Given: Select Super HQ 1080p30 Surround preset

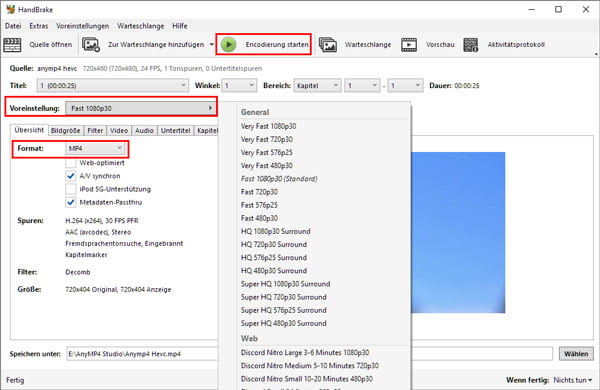Looking at the screenshot, I should coord(285,284).
